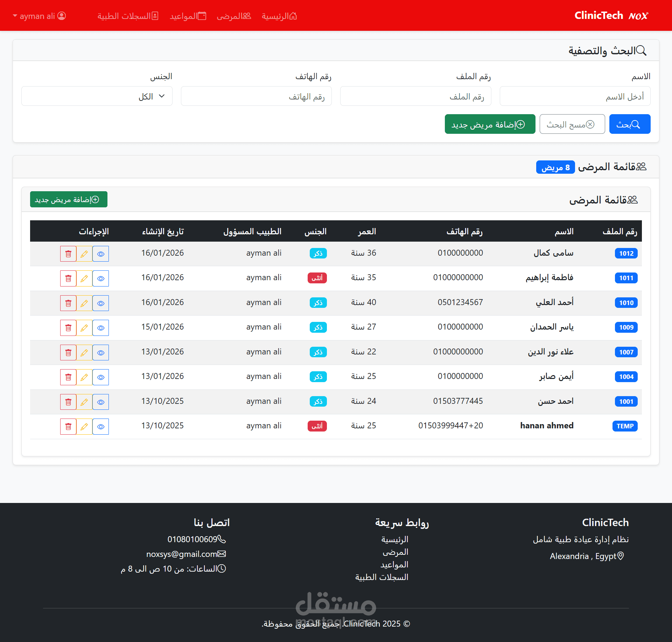The image size is (672, 642).
Task: Open السجلات الطبية medical records menu
Action: [128, 16]
